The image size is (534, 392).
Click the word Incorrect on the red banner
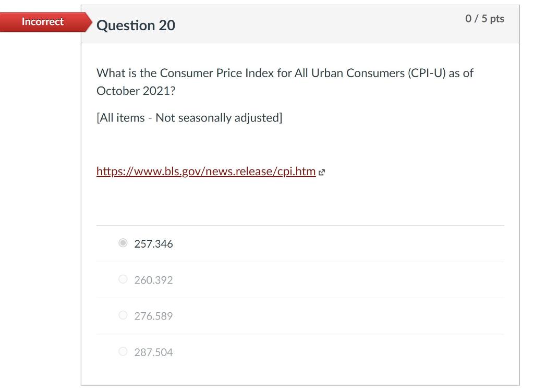click(x=42, y=21)
